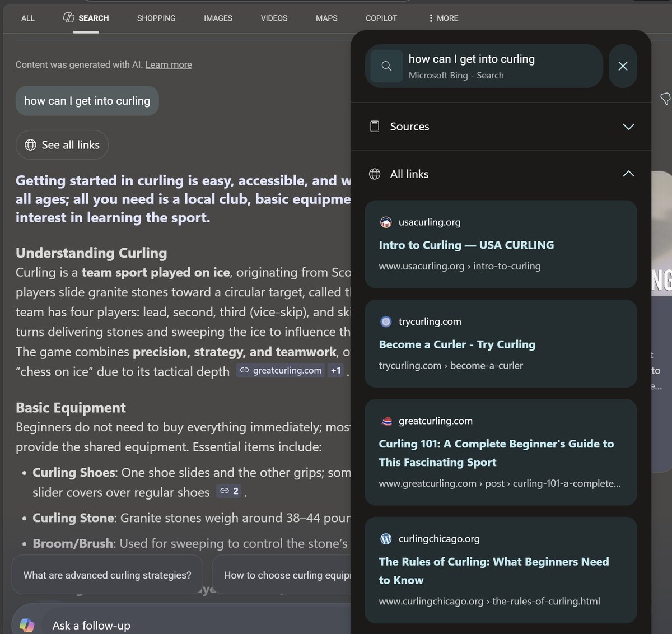This screenshot has width=672, height=634.
Task: Open the COPILOT tab
Action: pos(381,18)
